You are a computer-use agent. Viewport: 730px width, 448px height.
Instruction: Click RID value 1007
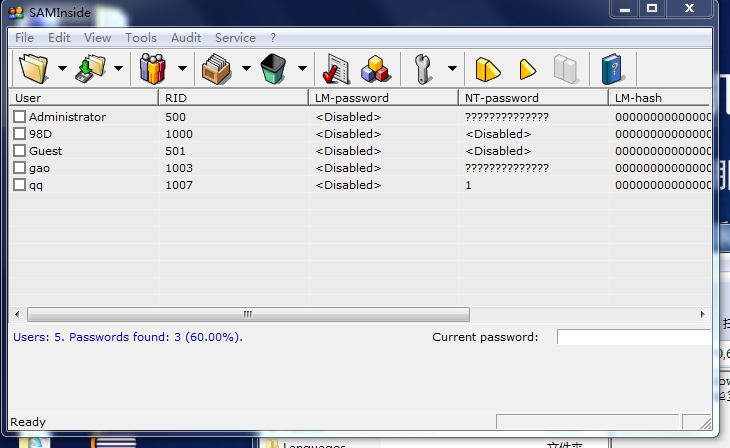pyautogui.click(x=179, y=185)
